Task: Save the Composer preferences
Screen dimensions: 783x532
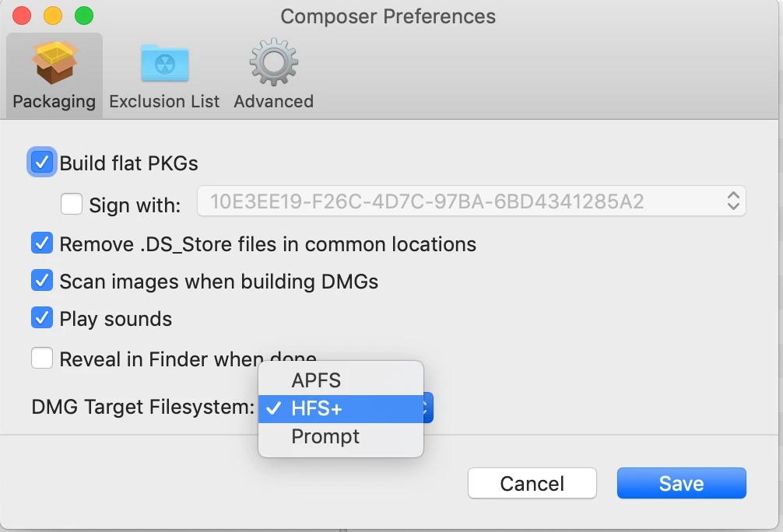Action: click(682, 483)
